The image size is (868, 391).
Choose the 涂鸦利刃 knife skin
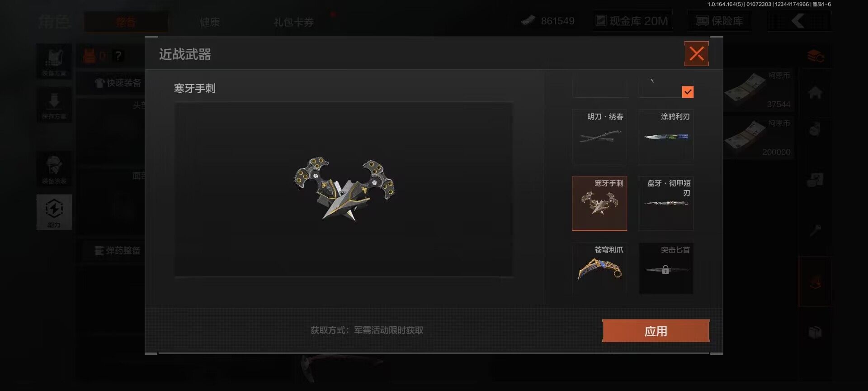tap(666, 137)
